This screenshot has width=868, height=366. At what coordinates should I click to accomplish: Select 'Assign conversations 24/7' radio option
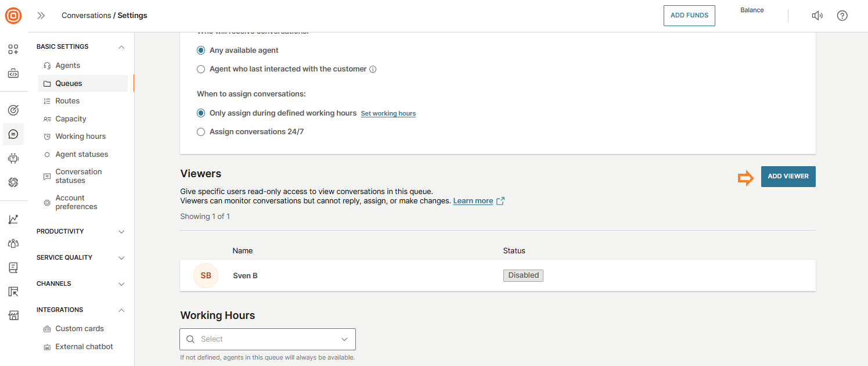[201, 132]
